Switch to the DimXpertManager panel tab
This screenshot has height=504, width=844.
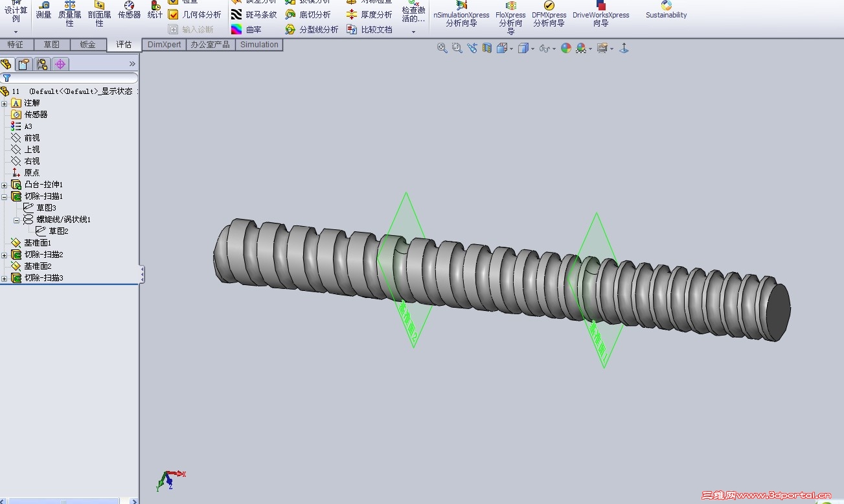60,64
